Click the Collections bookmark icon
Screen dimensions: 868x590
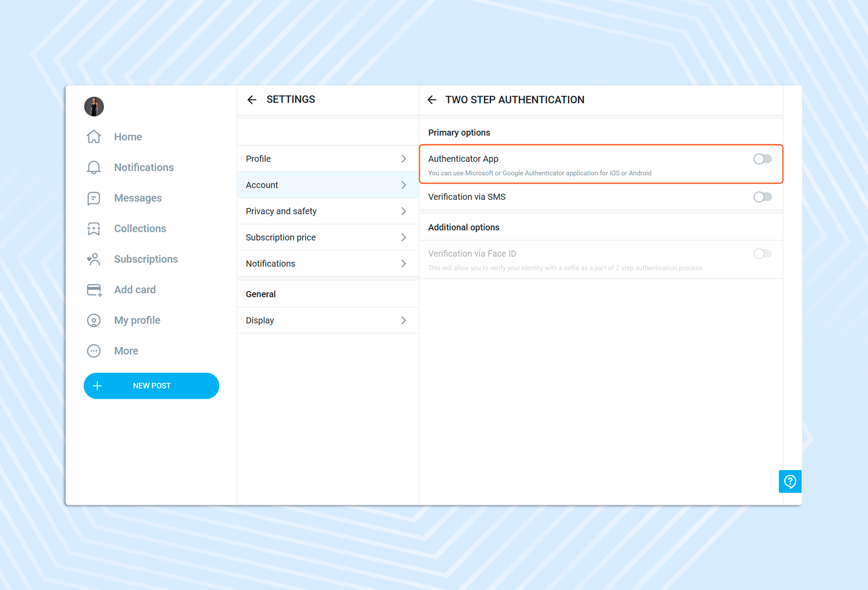[94, 228]
